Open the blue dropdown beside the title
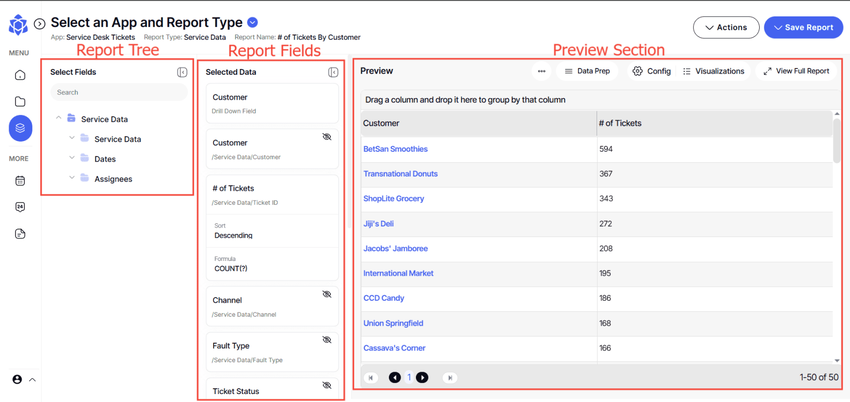 252,23
